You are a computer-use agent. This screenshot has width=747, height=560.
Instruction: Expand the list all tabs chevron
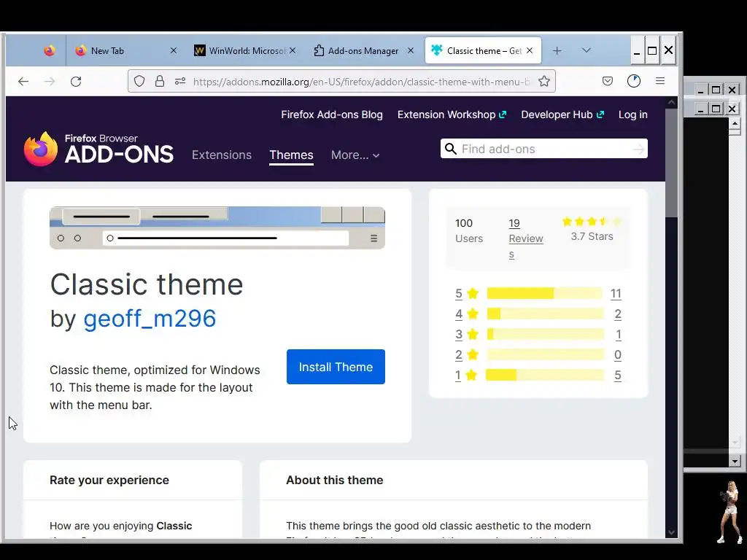(587, 50)
